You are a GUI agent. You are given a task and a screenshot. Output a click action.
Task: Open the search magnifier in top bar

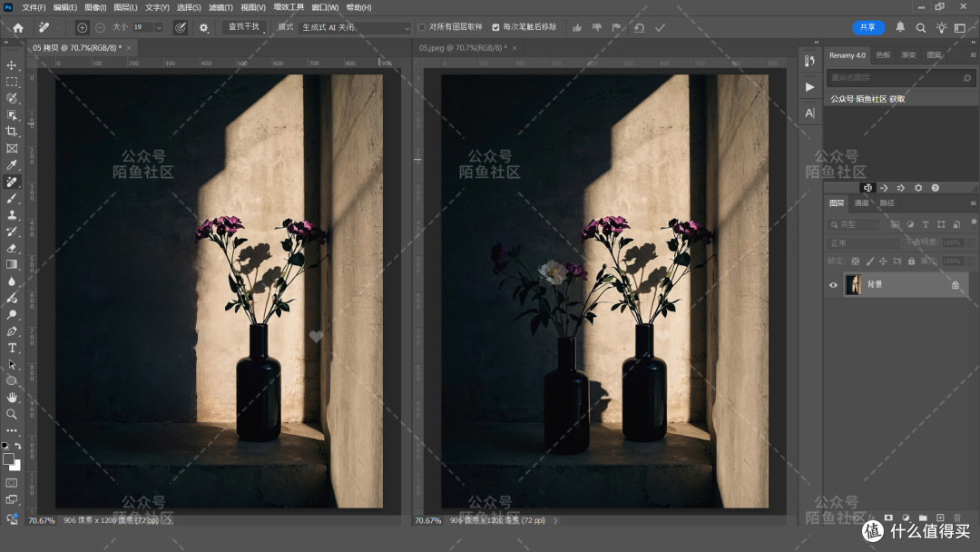[x=921, y=27]
